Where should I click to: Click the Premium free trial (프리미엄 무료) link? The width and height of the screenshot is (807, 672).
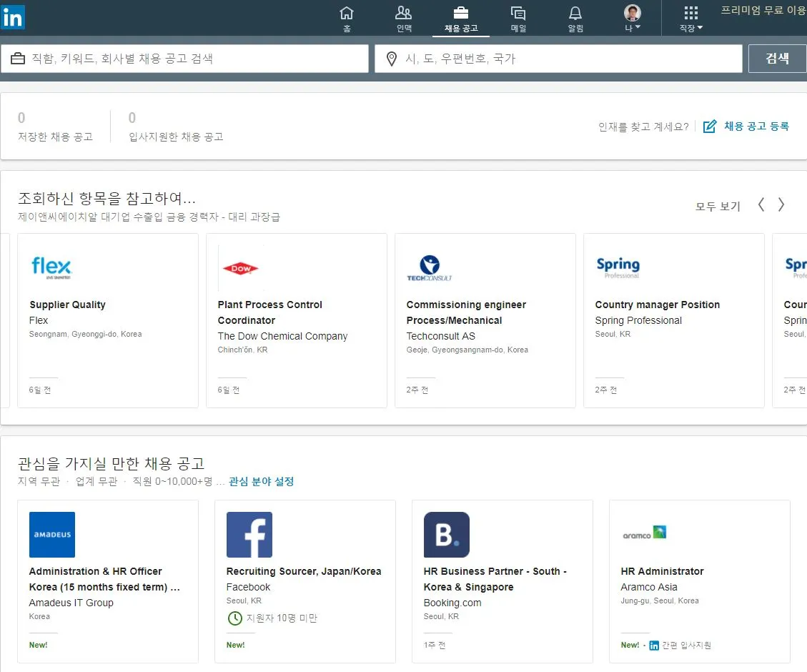point(763,10)
